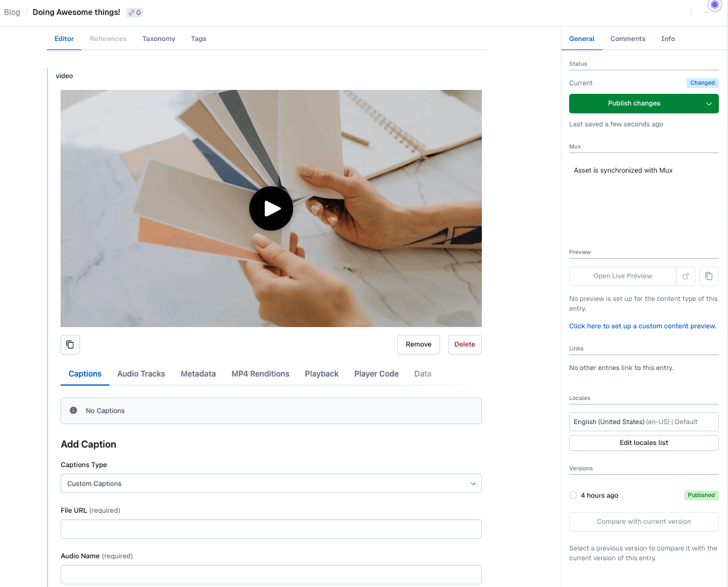This screenshot has width=728, height=587.
Task: Switch to the Taxonomy tab
Action: 159,39
